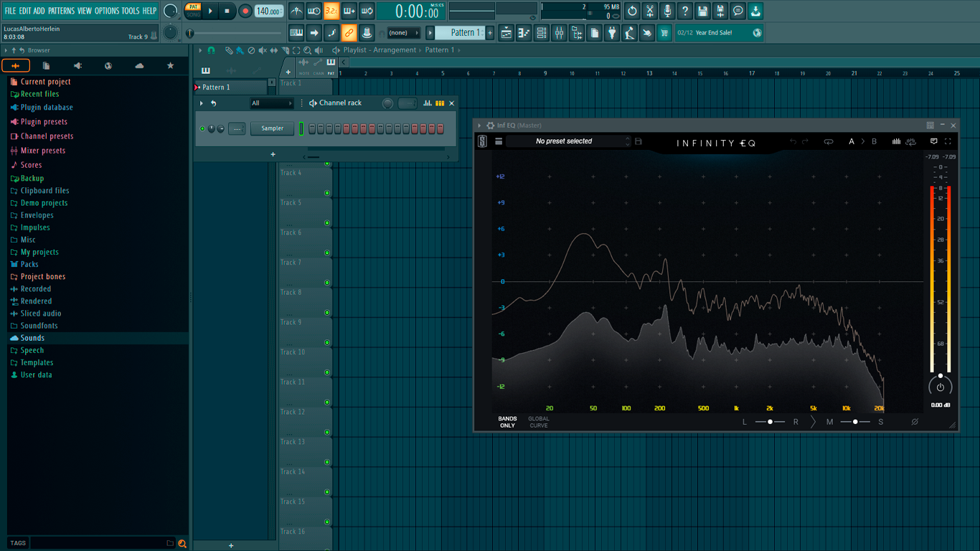Viewport: 980px width, 551px height.
Task: Switch to Infinity EQ state B
Action: tap(874, 141)
